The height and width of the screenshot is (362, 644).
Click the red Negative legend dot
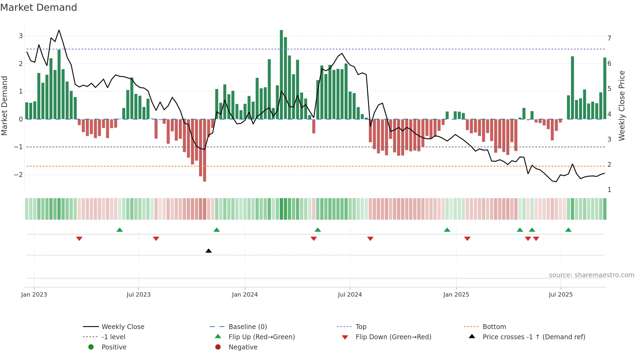pyautogui.click(x=218, y=347)
